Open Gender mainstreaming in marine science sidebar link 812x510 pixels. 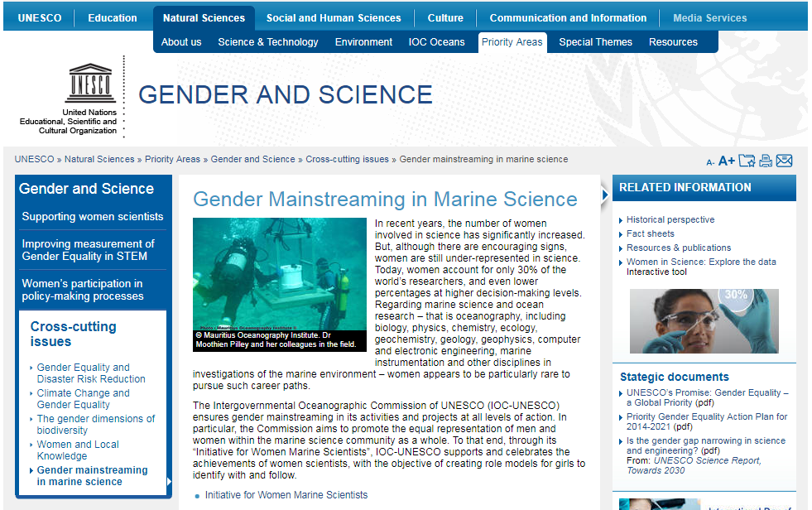(x=92, y=476)
